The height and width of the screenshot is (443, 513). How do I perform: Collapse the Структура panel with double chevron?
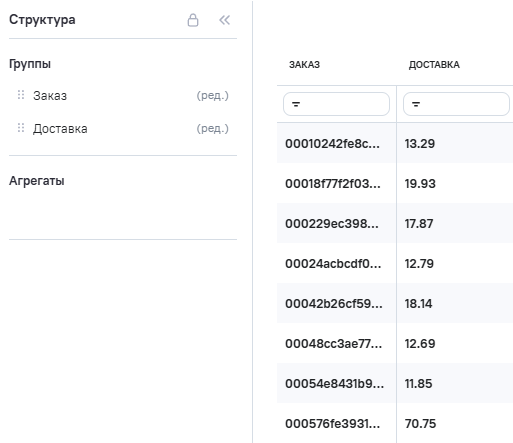(x=224, y=20)
